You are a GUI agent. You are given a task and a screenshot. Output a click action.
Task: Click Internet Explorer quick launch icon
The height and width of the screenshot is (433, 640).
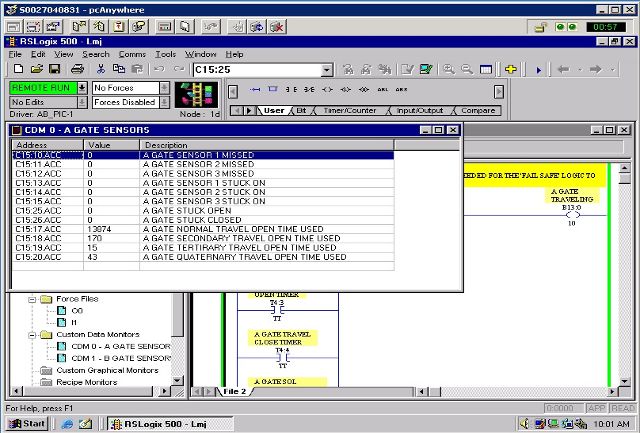(x=67, y=424)
